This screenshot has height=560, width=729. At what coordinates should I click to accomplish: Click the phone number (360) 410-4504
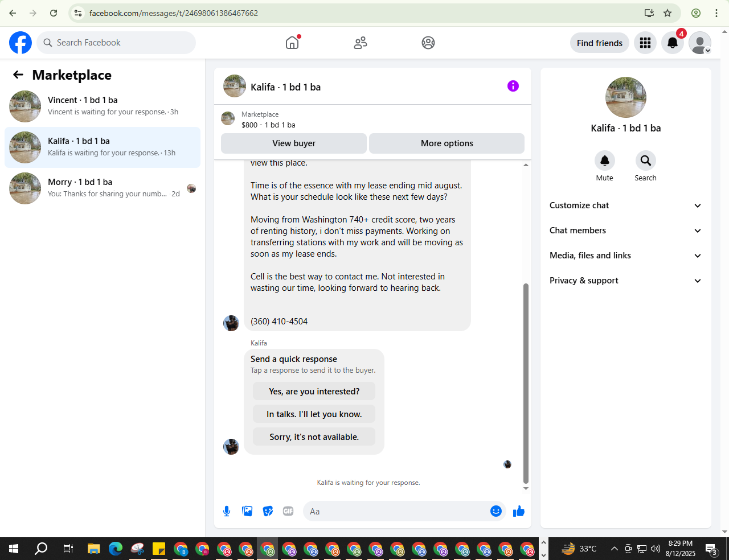(x=279, y=322)
